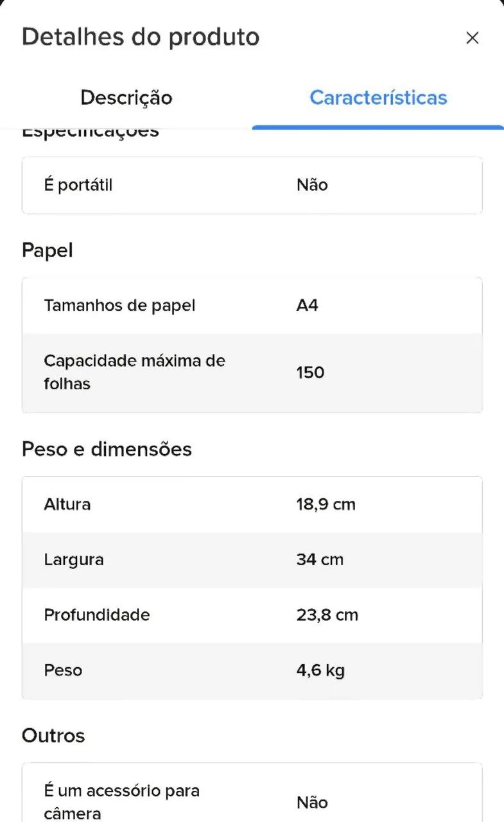Screen dimensions: 504x822
Task: Select the Características tab
Action: tap(378, 98)
